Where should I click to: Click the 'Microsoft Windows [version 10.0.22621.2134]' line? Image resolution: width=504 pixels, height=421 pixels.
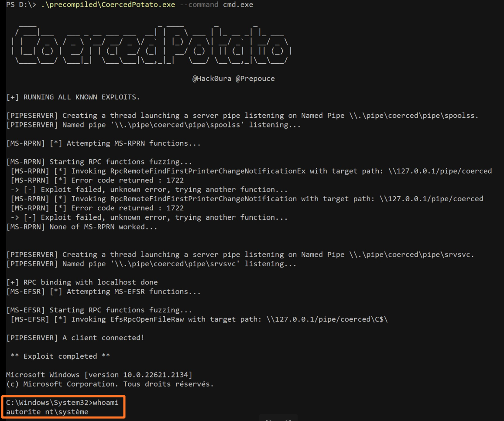[99, 375]
